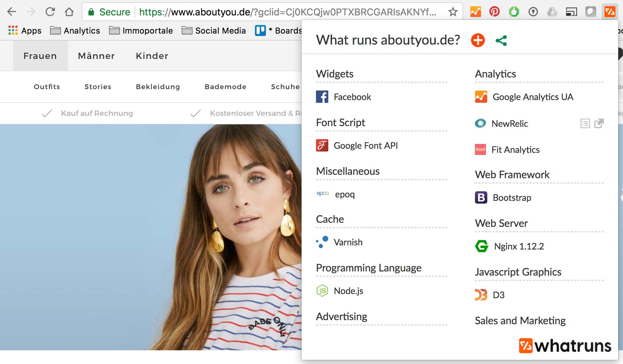This screenshot has height=364, width=623.
Task: Click the Google Analytics UA icon
Action: point(481,97)
